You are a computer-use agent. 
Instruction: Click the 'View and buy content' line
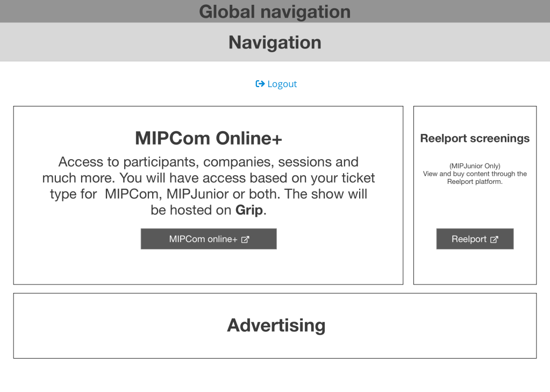point(475,174)
